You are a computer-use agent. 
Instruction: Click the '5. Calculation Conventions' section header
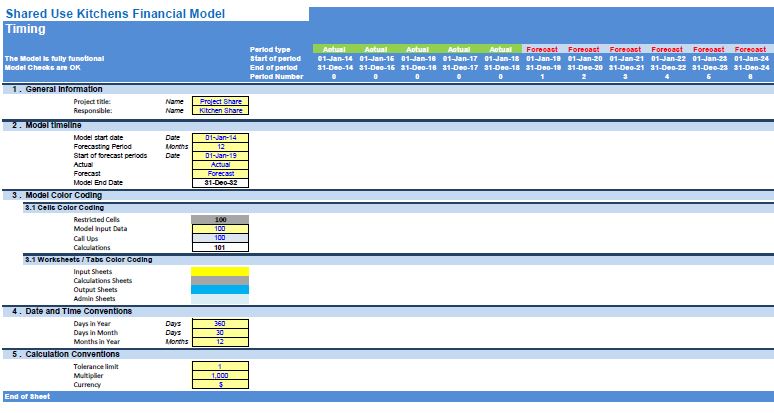pyautogui.click(x=66, y=354)
